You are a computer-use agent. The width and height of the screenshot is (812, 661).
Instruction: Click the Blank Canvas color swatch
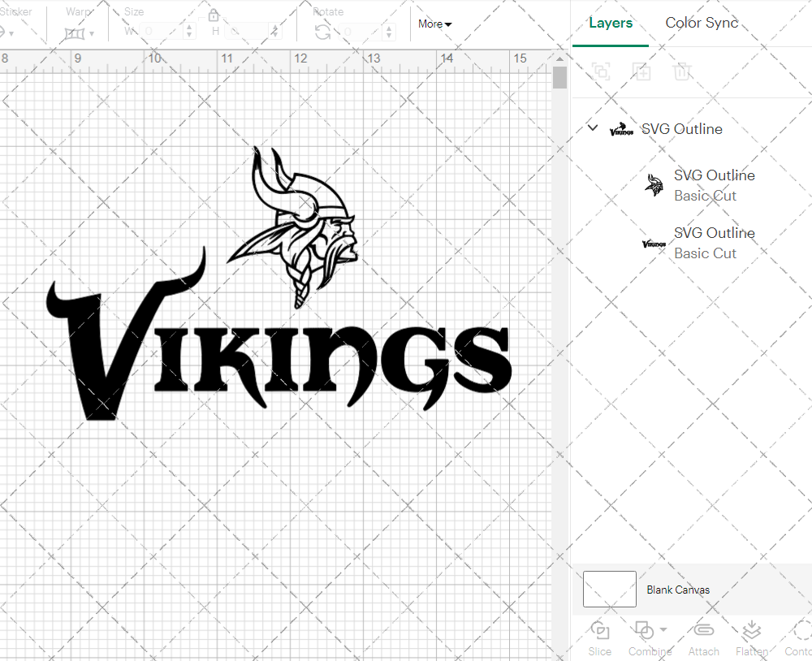609,589
